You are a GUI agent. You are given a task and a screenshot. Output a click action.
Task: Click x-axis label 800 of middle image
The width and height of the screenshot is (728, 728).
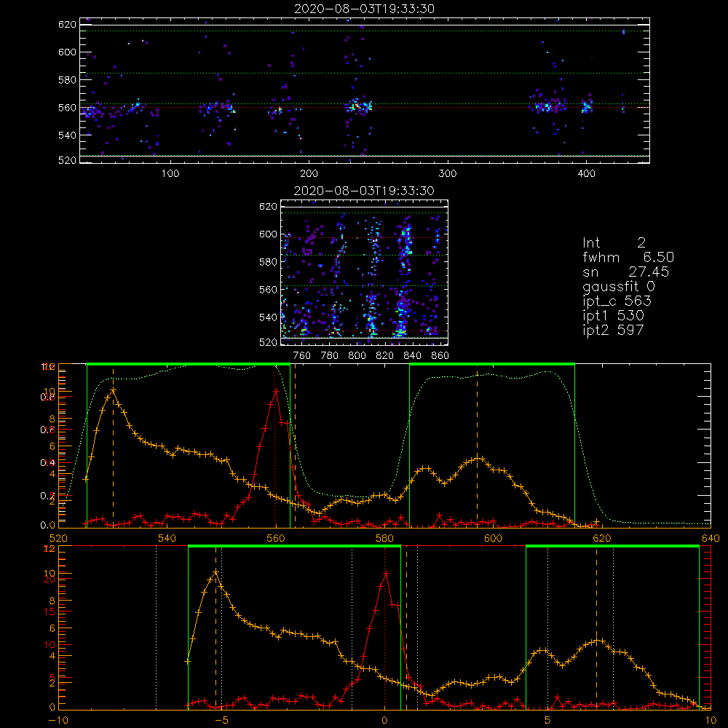[357, 356]
